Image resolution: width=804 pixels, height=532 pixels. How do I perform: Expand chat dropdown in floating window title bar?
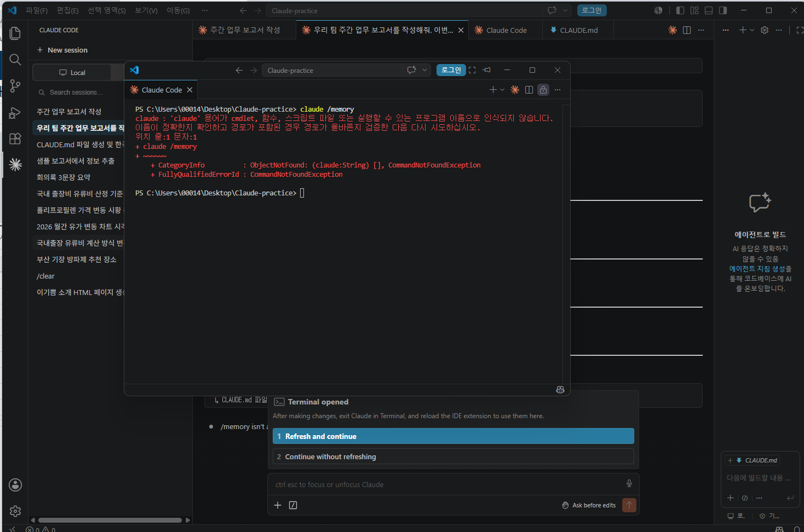(x=424, y=70)
